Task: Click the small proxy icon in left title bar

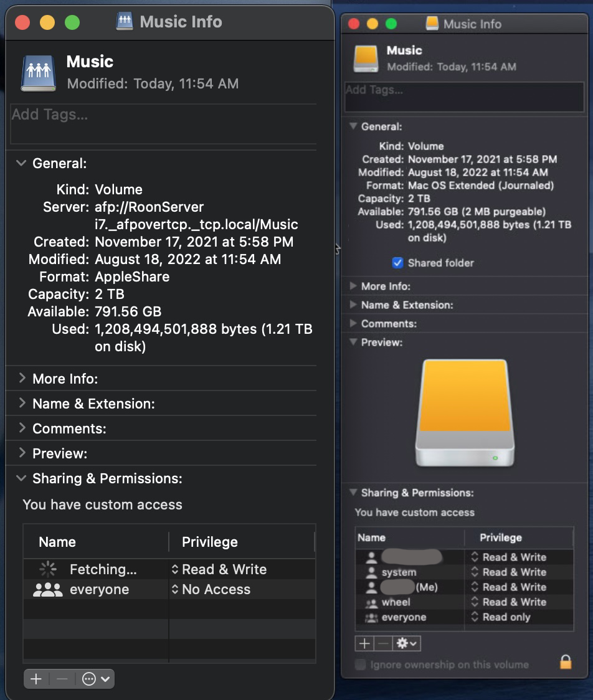Action: tap(125, 21)
